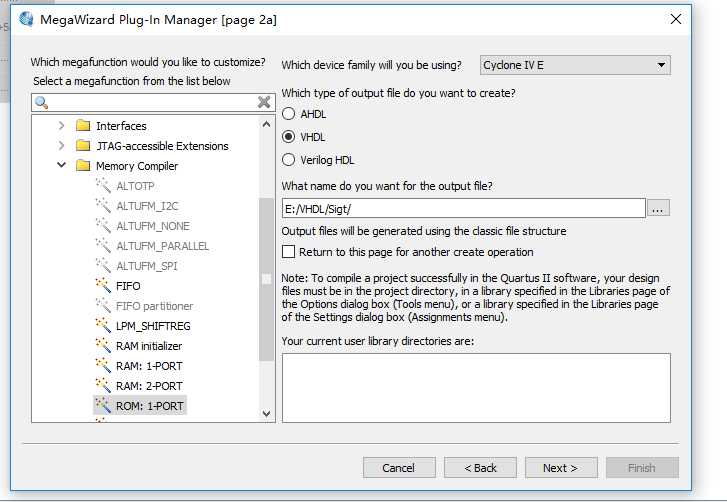This screenshot has height=502, width=727.
Task: Select RAM: 2-PORT in the list
Action: tap(149, 386)
